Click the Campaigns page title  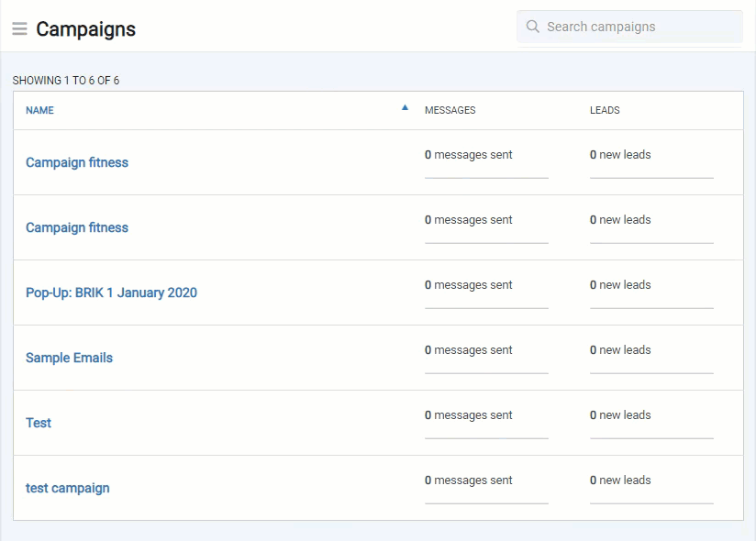(x=86, y=29)
